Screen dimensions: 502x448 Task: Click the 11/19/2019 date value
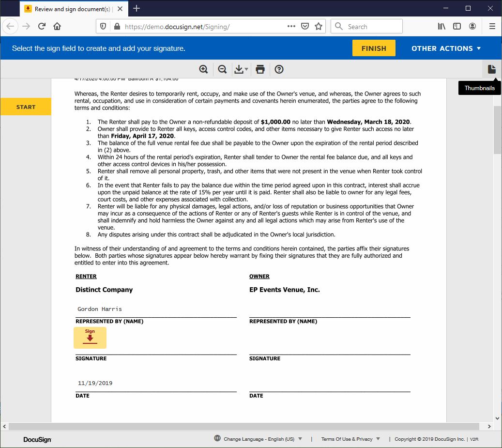pos(95,383)
